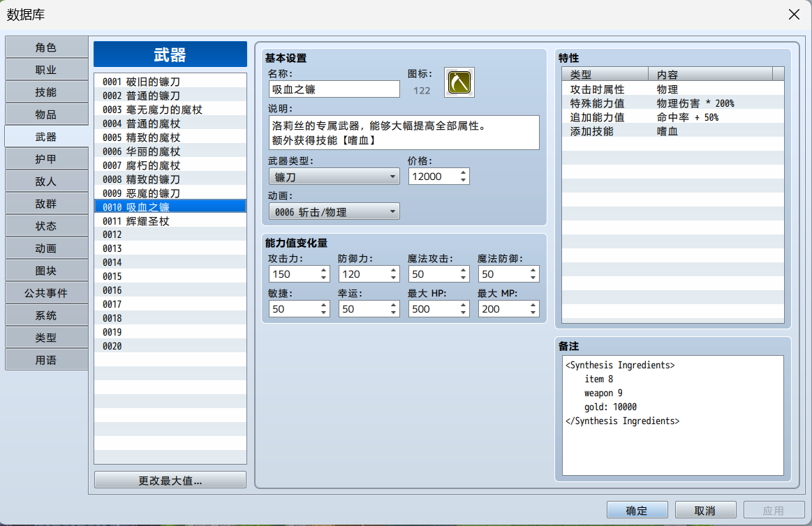Increase 最大 HP value with up arrow
This screenshot has width=812, height=526.
(x=464, y=305)
